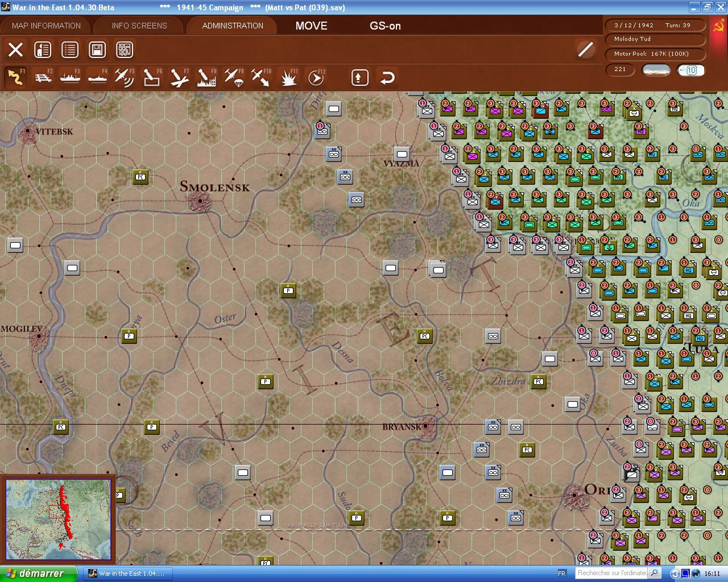Select the unit counter at Vyazma
The width and height of the screenshot is (728, 582).
[x=402, y=154]
